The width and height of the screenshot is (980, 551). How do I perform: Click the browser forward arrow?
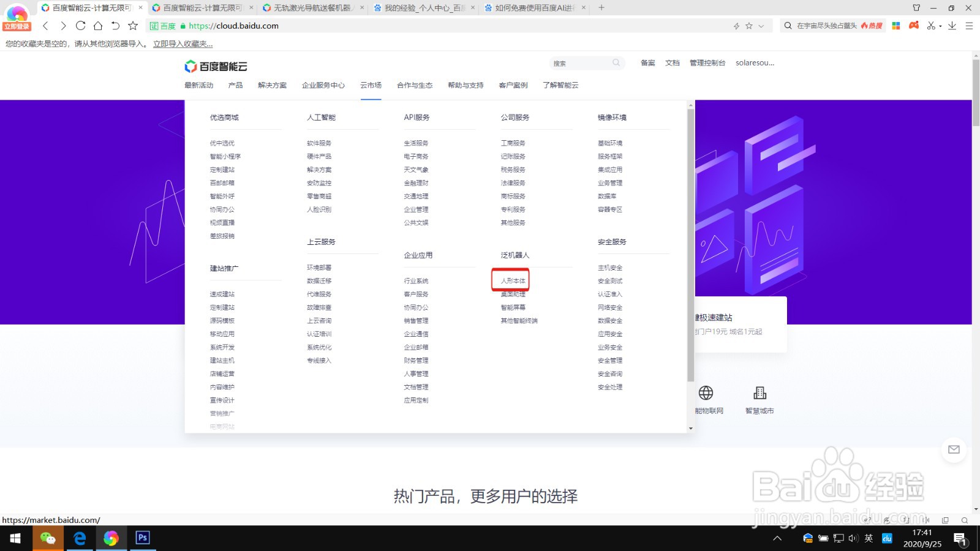(63, 26)
